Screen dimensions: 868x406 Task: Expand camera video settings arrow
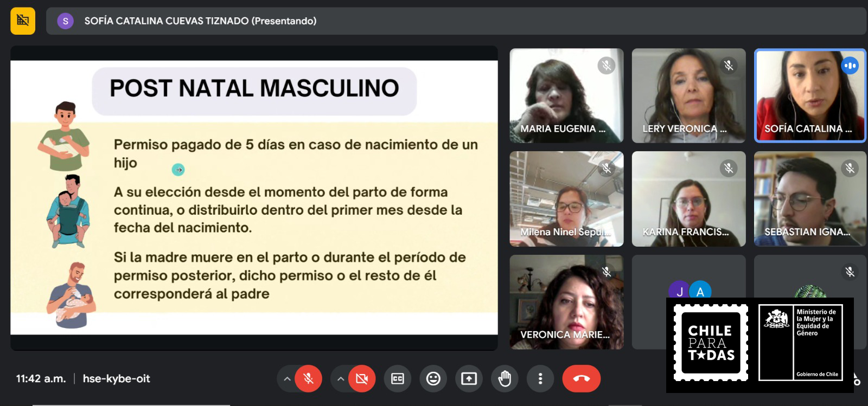[x=340, y=378]
